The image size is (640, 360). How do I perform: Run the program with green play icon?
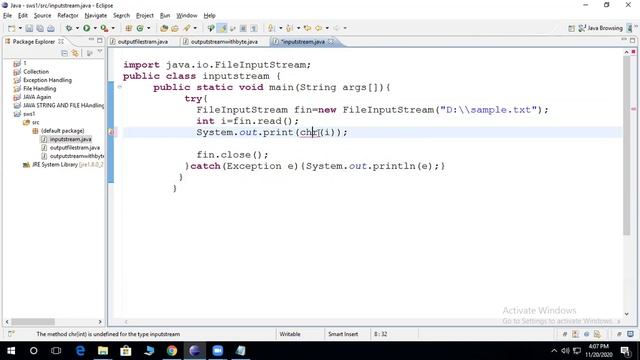(87, 28)
